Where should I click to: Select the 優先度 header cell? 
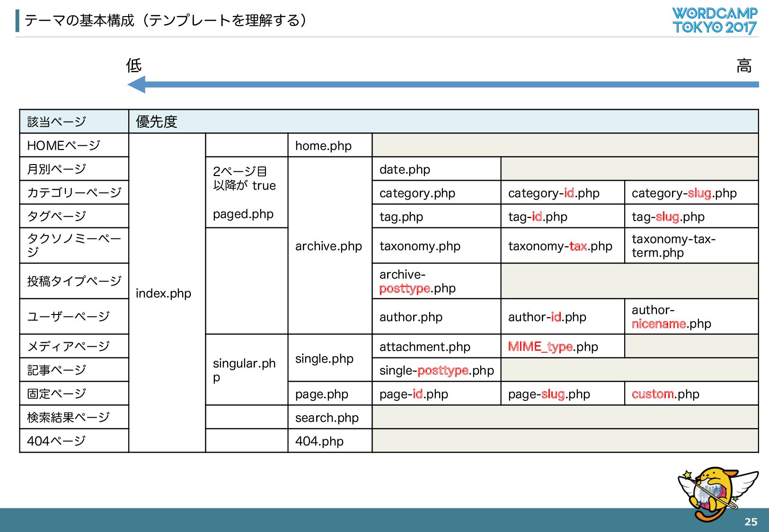[x=443, y=122]
